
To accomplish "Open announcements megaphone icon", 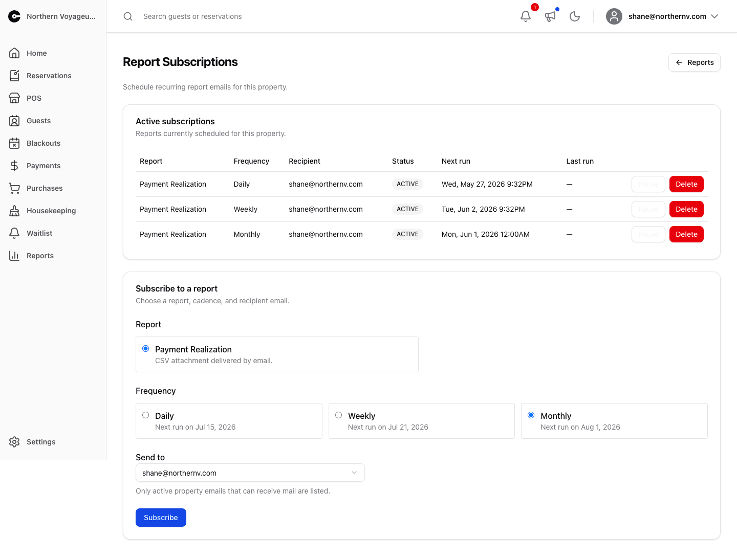I will 550,16.
